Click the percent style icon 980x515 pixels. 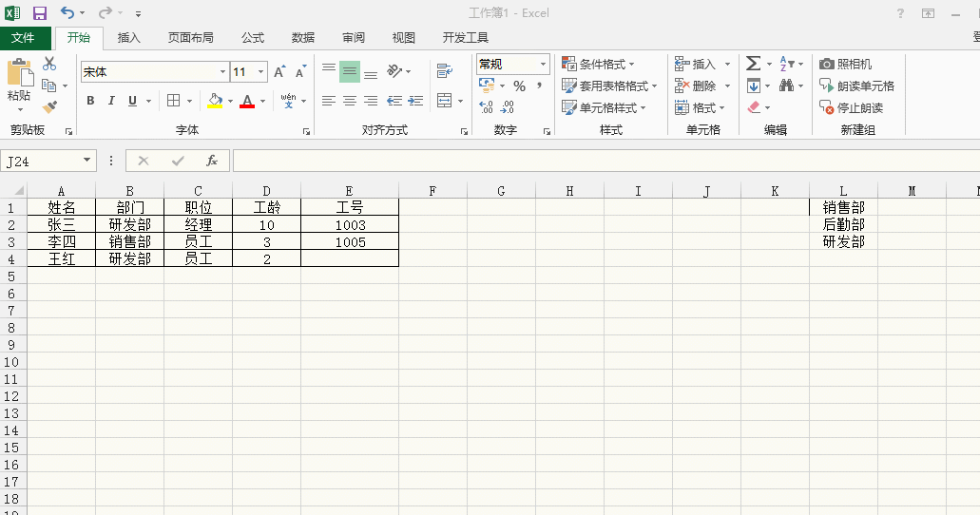(x=519, y=86)
